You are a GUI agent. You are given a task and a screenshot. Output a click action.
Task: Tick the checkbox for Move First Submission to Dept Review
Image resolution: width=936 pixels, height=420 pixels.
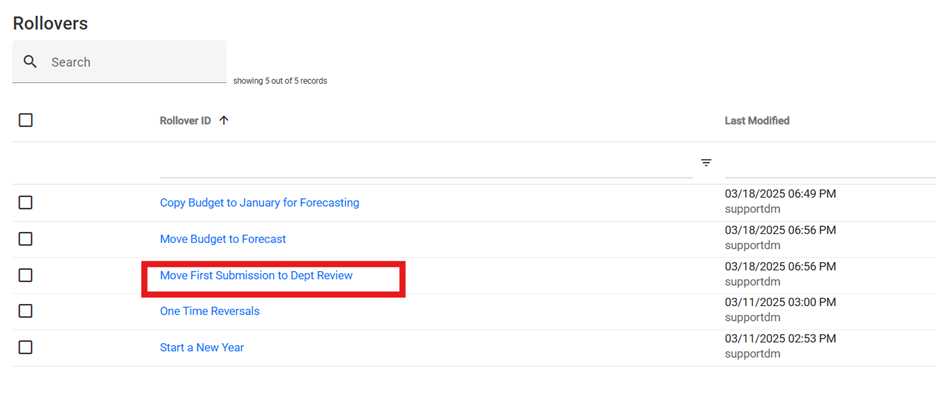26,275
